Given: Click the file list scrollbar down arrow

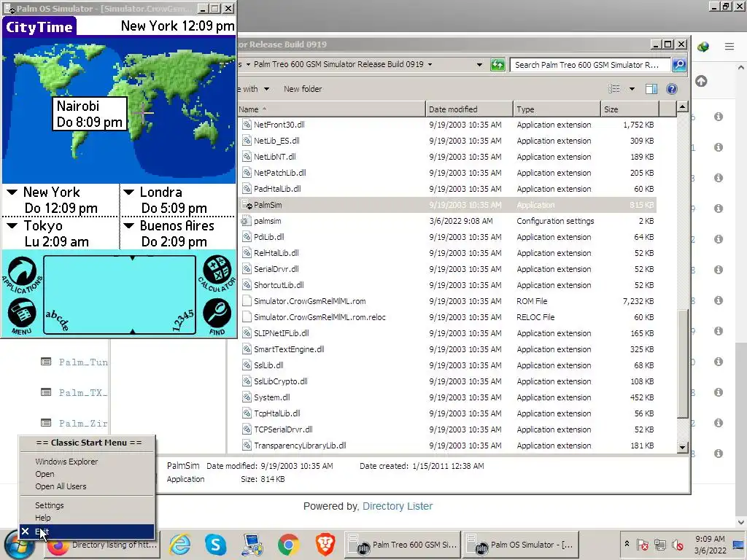Looking at the screenshot, I should (x=682, y=447).
